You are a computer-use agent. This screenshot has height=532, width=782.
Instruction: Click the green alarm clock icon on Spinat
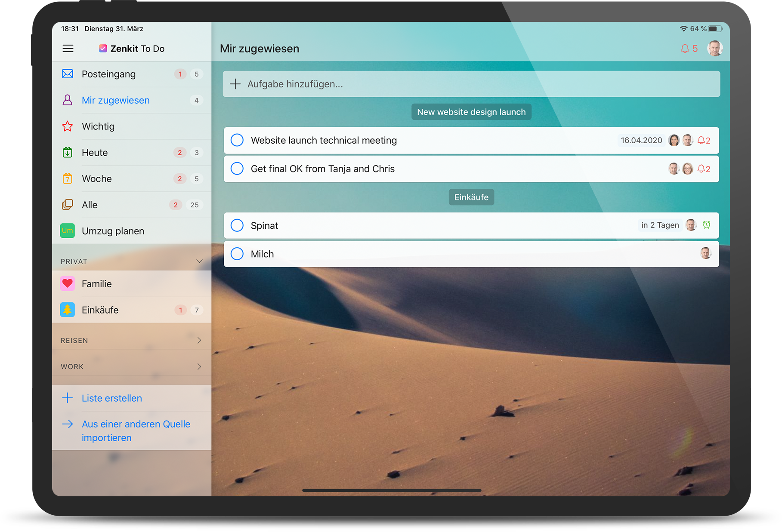tap(707, 225)
